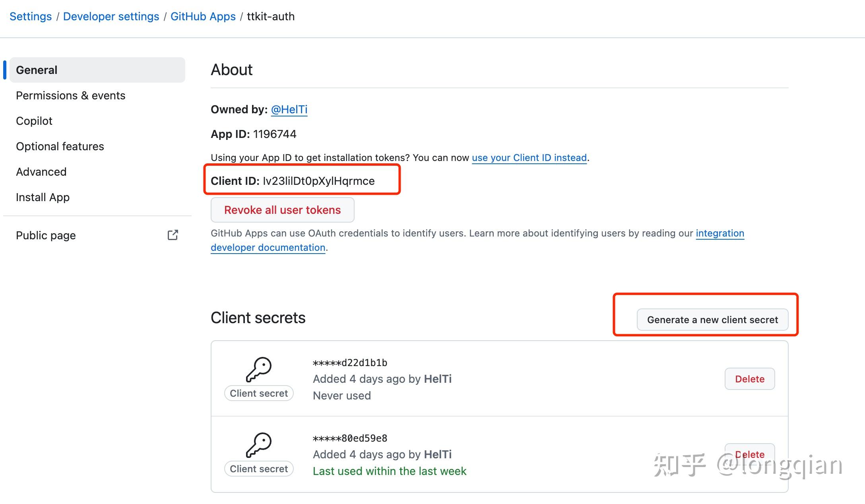Open GitHub Apps breadcrumb link
The height and width of the screenshot is (504, 865).
point(203,16)
